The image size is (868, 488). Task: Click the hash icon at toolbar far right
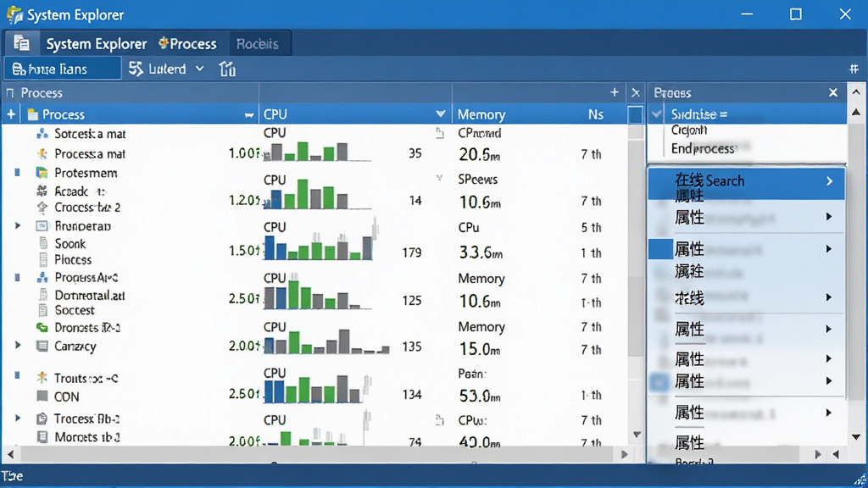[854, 69]
